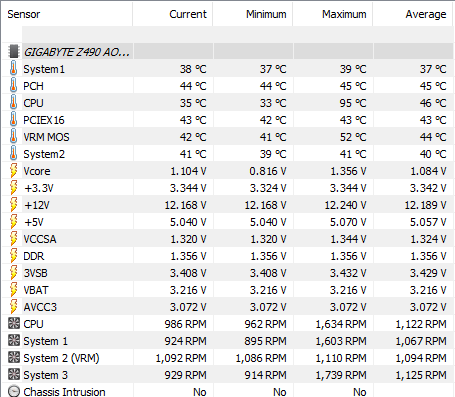Click the System 2 (VRM) fan icon
The width and height of the screenshot is (455, 397).
(x=14, y=357)
